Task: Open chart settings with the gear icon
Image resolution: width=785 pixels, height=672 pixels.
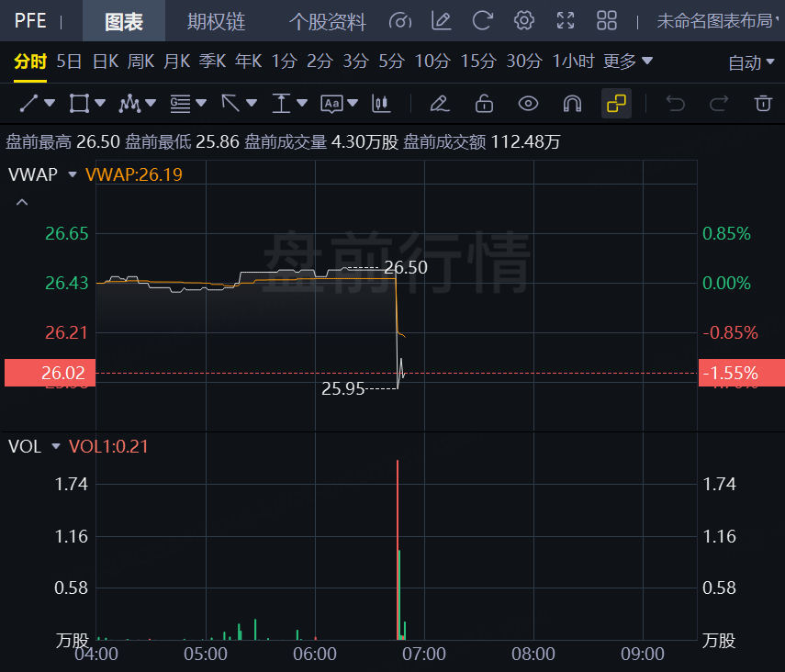Action: tap(523, 20)
